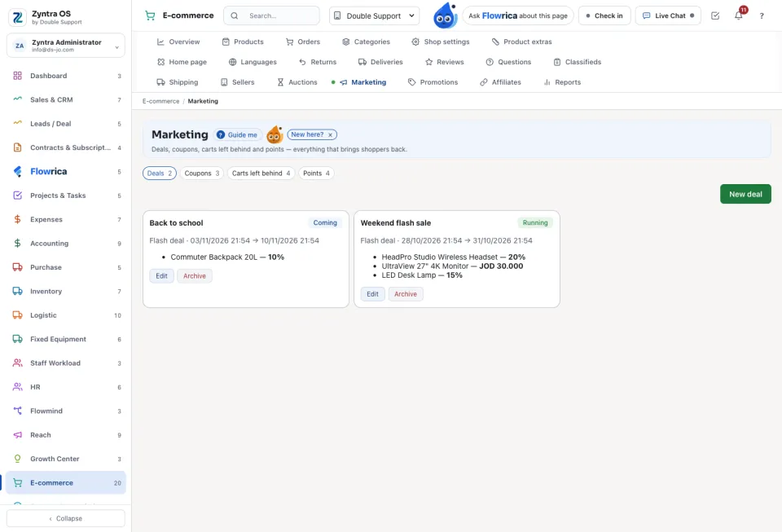Click the Flowrica water-drop mascot icon
The image size is (782, 532).
point(445,15)
